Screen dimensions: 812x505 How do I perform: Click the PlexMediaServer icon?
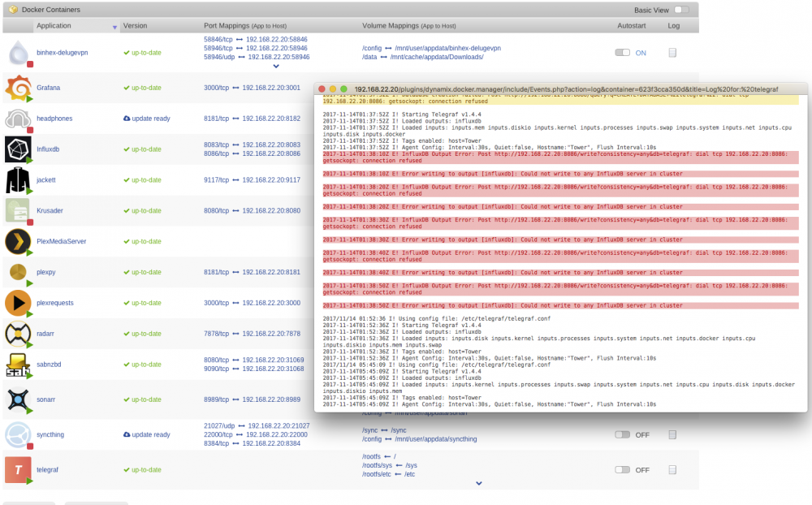coord(18,241)
